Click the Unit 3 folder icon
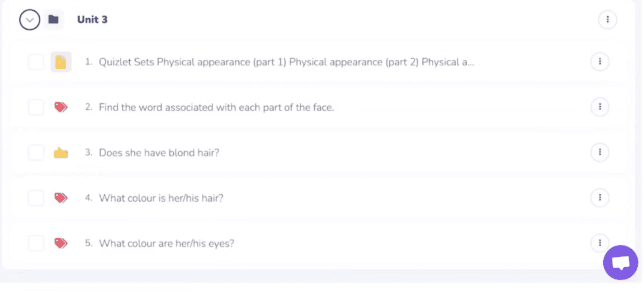 [x=53, y=19]
